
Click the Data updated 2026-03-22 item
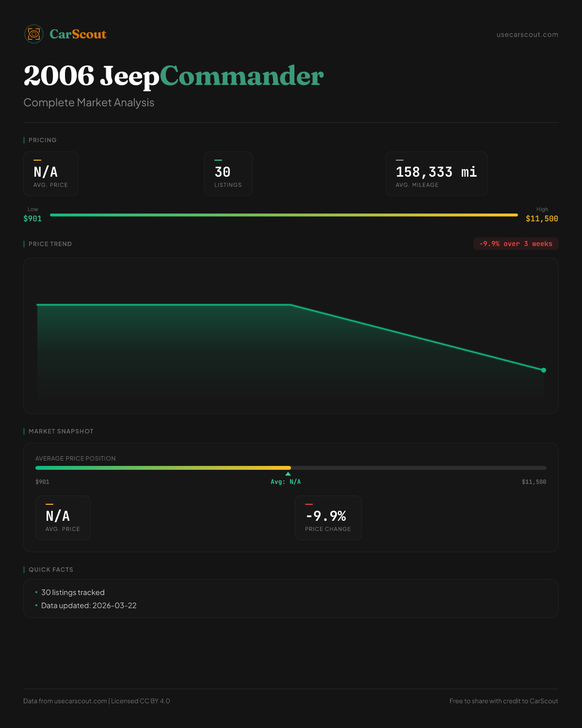pos(89,606)
